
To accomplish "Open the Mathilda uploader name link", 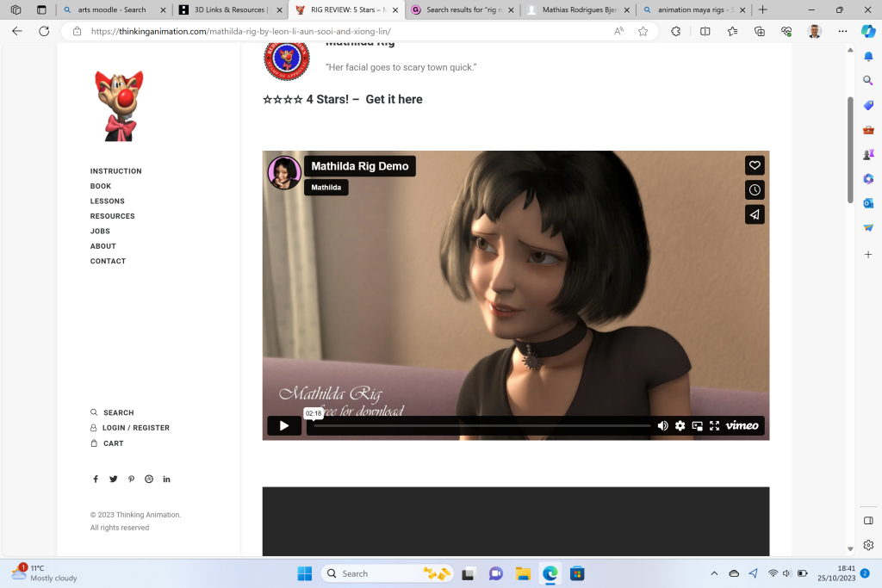I will click(326, 187).
